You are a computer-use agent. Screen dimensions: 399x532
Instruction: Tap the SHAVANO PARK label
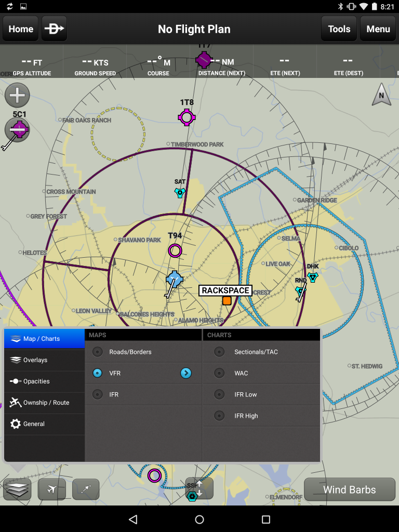[x=139, y=240]
